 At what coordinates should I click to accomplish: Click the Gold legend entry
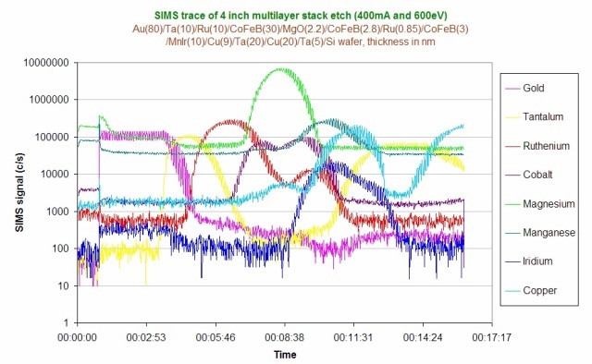click(x=524, y=89)
